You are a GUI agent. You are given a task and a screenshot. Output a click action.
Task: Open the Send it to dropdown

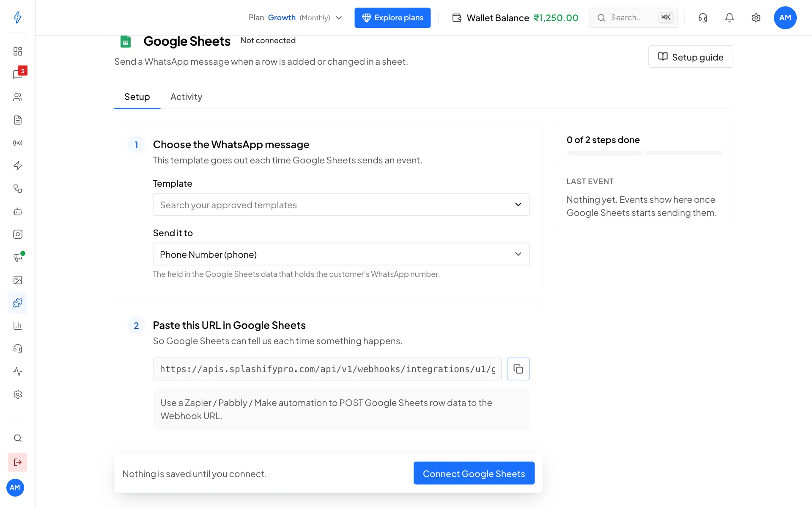coord(341,254)
